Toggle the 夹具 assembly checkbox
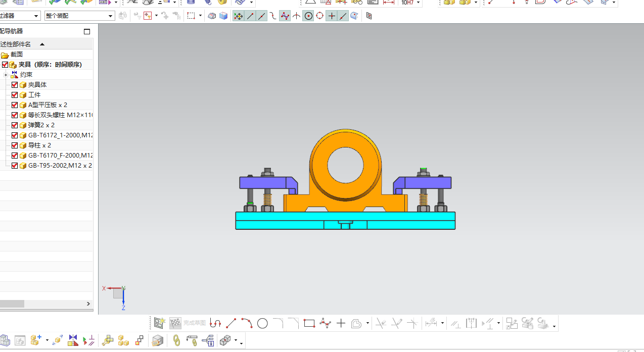The image size is (644, 352). point(5,65)
